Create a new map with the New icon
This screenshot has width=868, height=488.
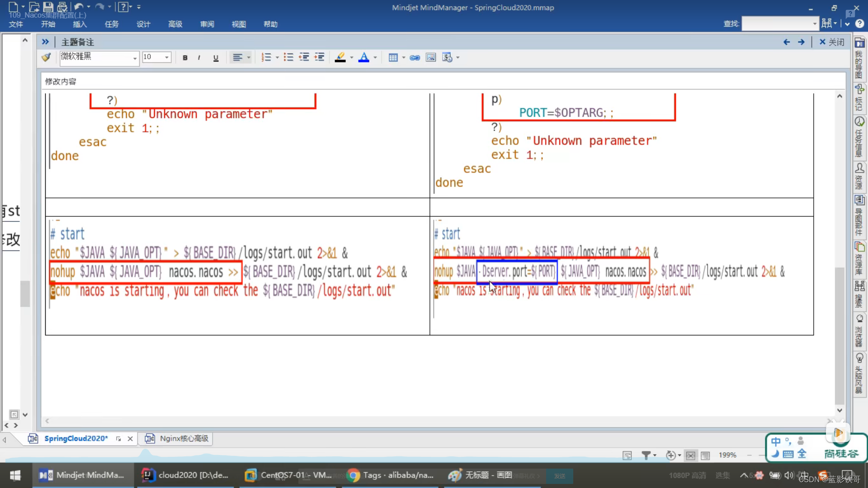tap(13, 7)
